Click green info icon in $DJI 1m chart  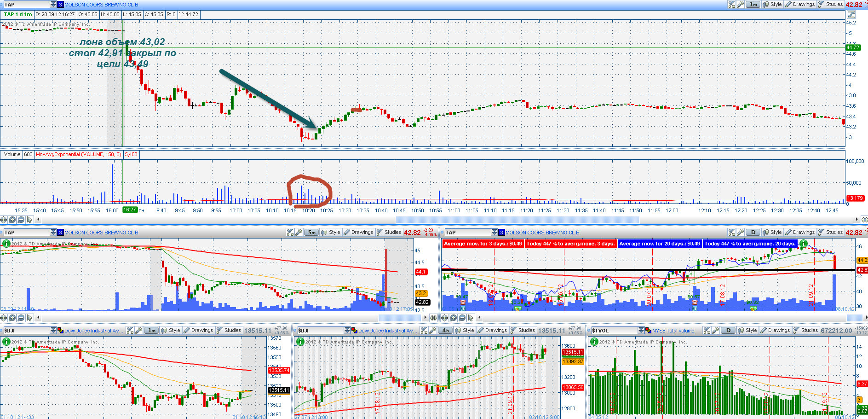pos(6,342)
